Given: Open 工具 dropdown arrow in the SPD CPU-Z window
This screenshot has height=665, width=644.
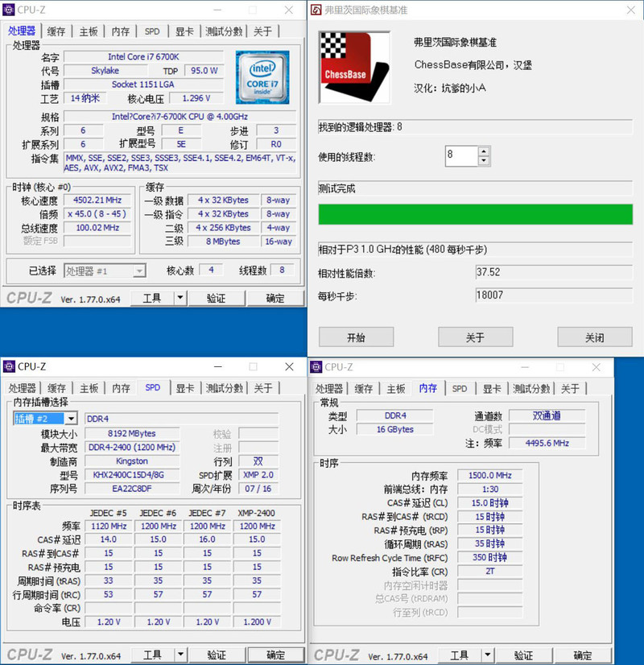Looking at the screenshot, I should click(180, 655).
